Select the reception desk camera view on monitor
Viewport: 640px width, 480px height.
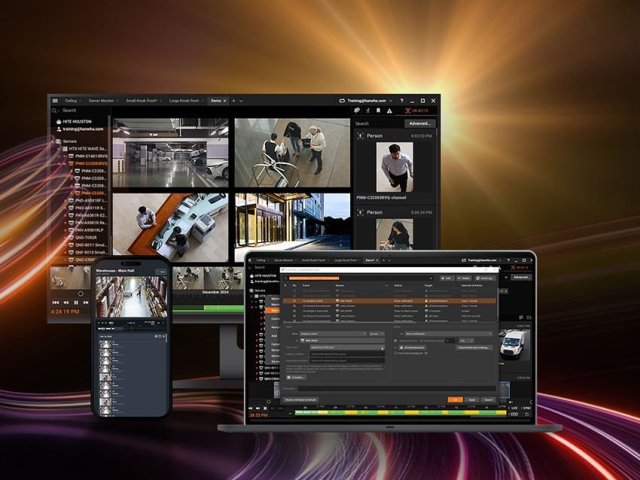coord(171,227)
